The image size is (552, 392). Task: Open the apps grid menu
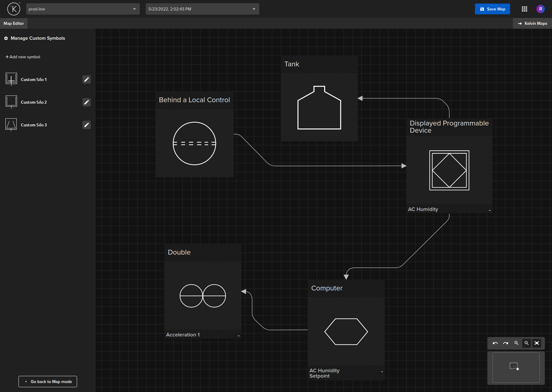pyautogui.click(x=525, y=9)
